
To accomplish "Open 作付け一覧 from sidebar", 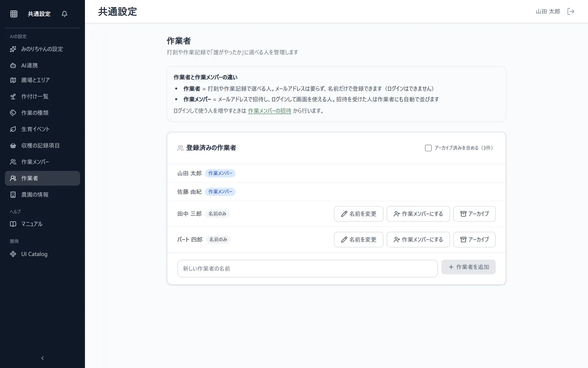I will tap(42, 96).
